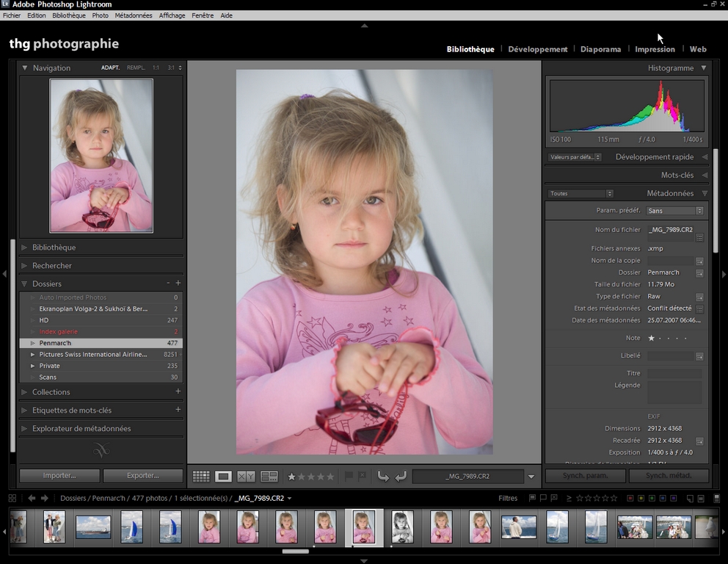Switch to the Développement module
728x564 pixels.
(537, 49)
